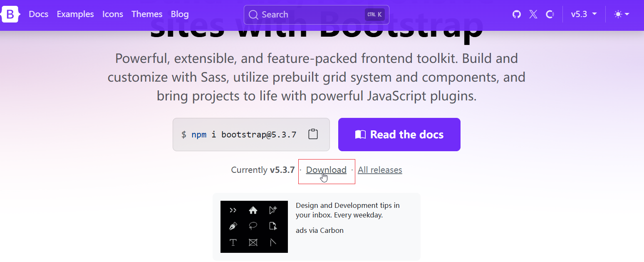Open Bootstrap's GitHub repository icon
Viewport: 644px width, 262px height.
(x=517, y=14)
